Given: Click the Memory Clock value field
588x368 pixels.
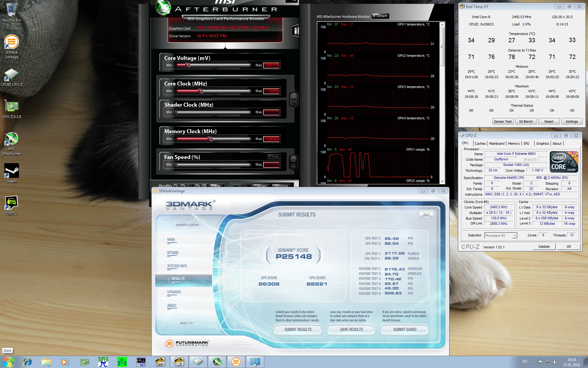Looking at the screenshot, I should pyautogui.click(x=271, y=139).
